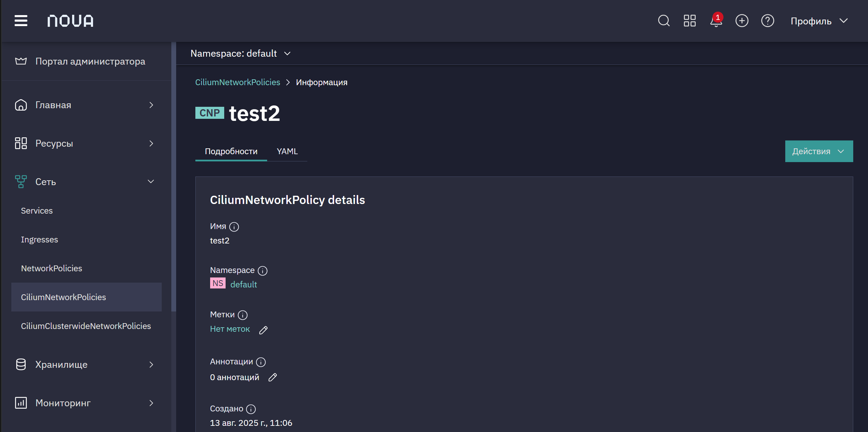Click the CNP resource badge

[x=209, y=113]
